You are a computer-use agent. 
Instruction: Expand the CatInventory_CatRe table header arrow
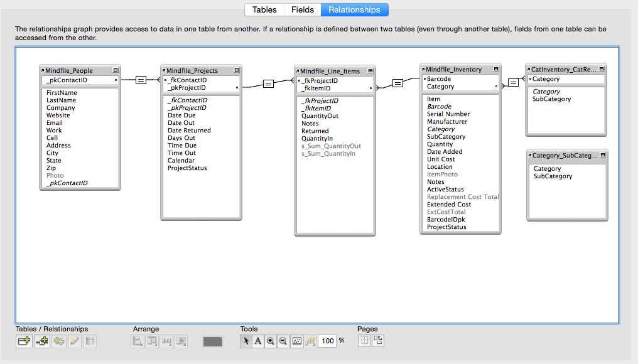point(529,69)
